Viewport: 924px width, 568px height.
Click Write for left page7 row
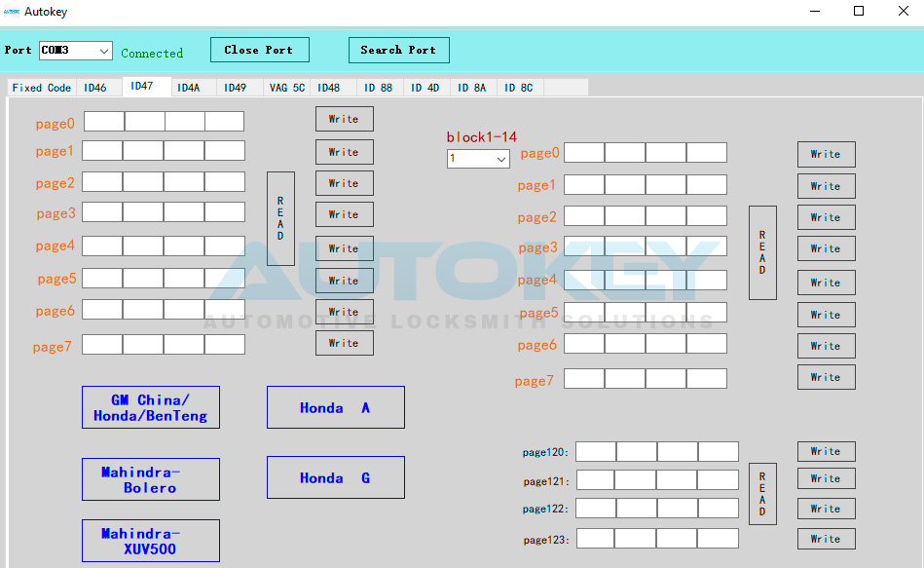[344, 343]
